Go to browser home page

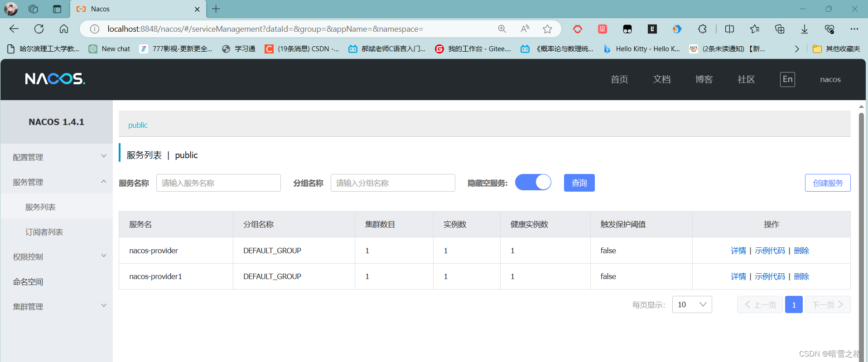64,29
